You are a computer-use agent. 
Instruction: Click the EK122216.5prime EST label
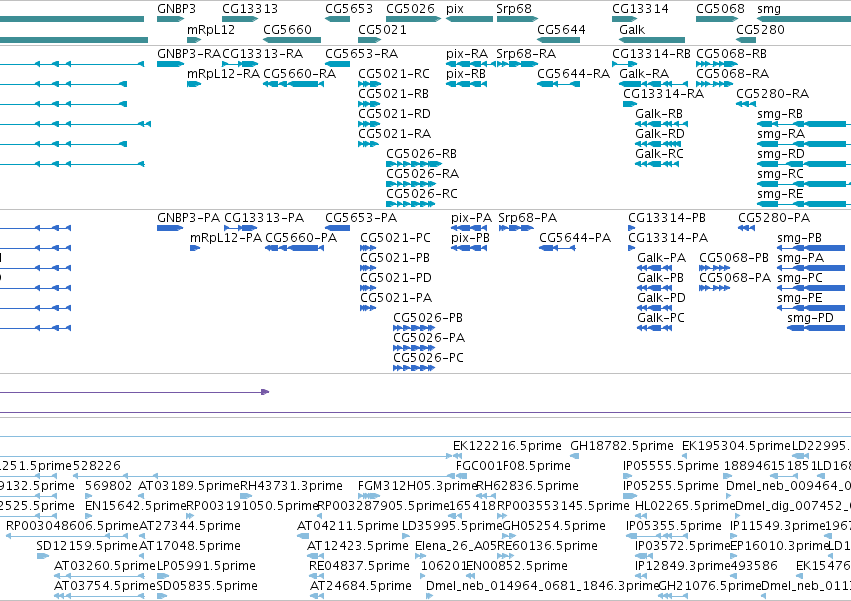(x=507, y=446)
